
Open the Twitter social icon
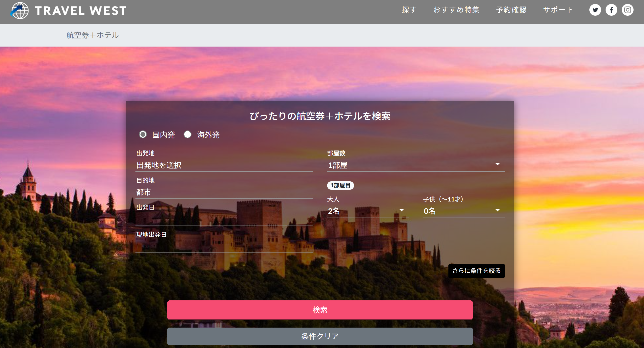pyautogui.click(x=595, y=10)
